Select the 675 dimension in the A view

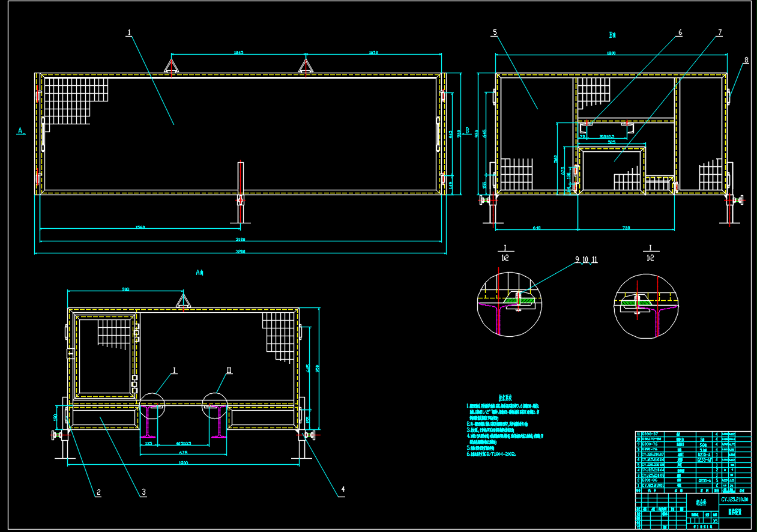click(184, 453)
